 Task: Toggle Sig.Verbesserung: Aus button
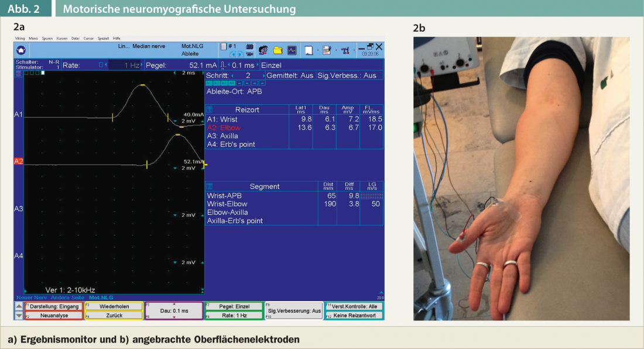click(295, 311)
